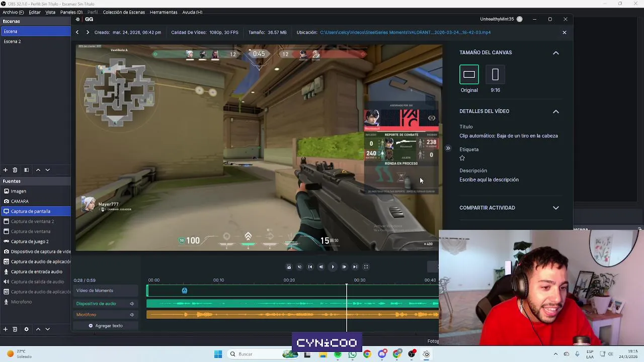Play the clip in Moments editor
The width and height of the screenshot is (644, 362).
333,267
